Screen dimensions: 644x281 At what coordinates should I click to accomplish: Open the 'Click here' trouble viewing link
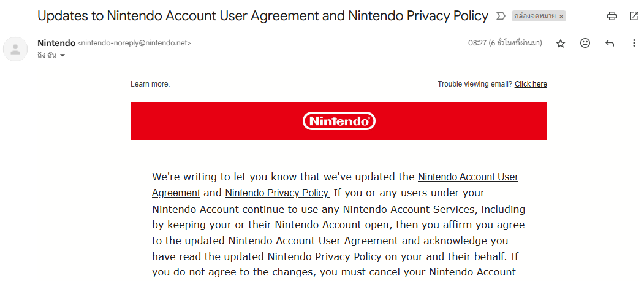click(x=531, y=84)
